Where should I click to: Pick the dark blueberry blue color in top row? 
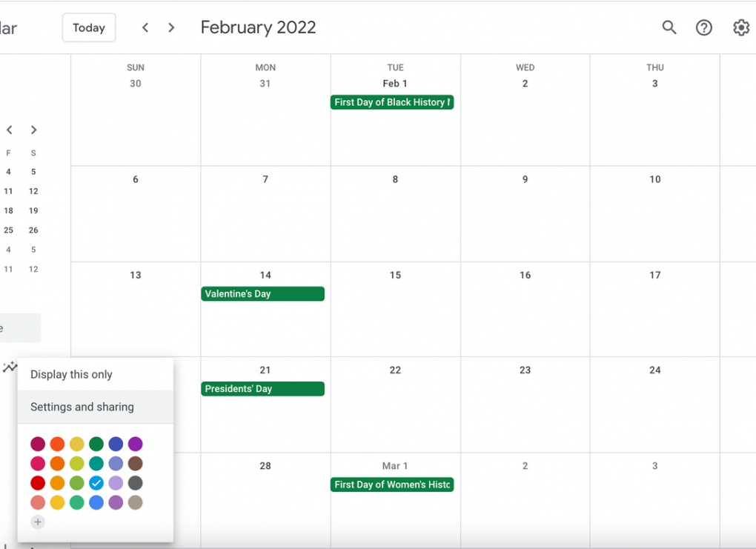point(116,444)
